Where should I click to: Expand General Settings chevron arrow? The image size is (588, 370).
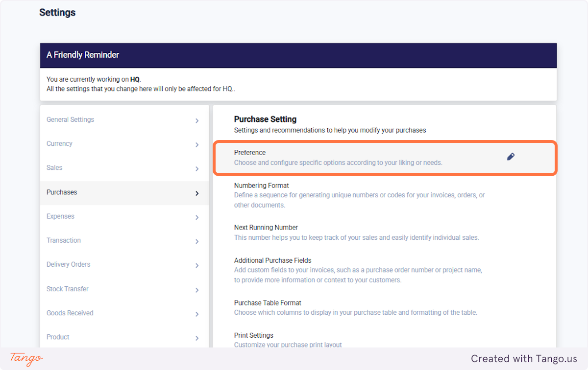pos(197,120)
